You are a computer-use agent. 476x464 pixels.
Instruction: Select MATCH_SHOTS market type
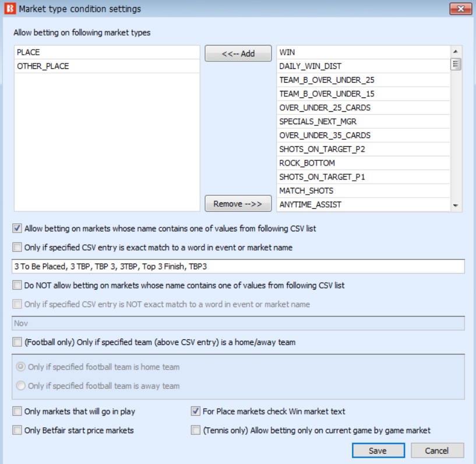coord(363,191)
